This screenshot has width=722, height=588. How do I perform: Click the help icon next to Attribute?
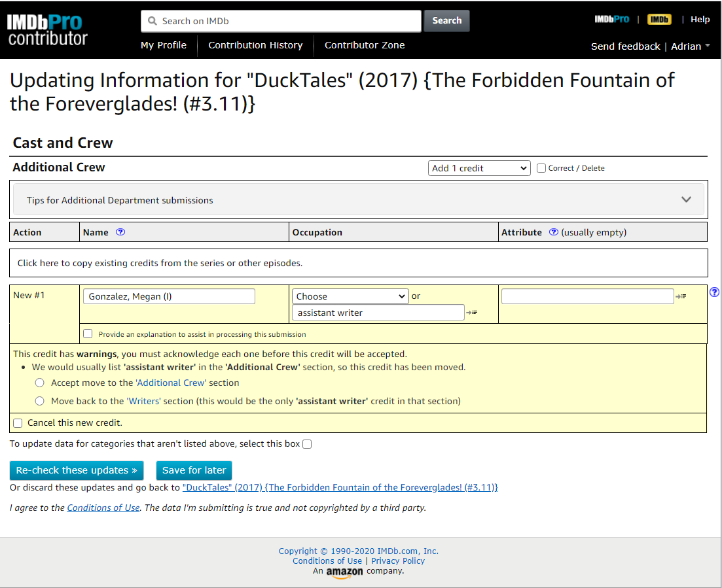click(554, 232)
